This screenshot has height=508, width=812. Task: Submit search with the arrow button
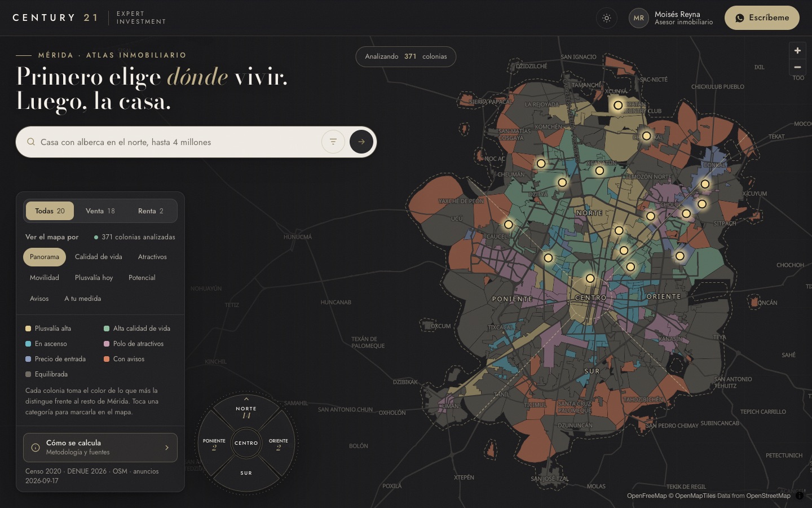coord(361,142)
